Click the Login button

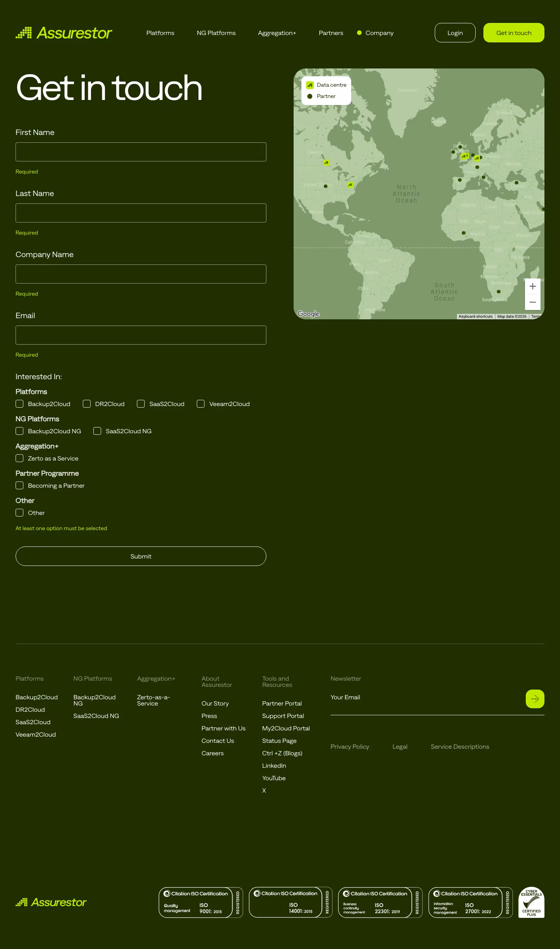(x=455, y=33)
